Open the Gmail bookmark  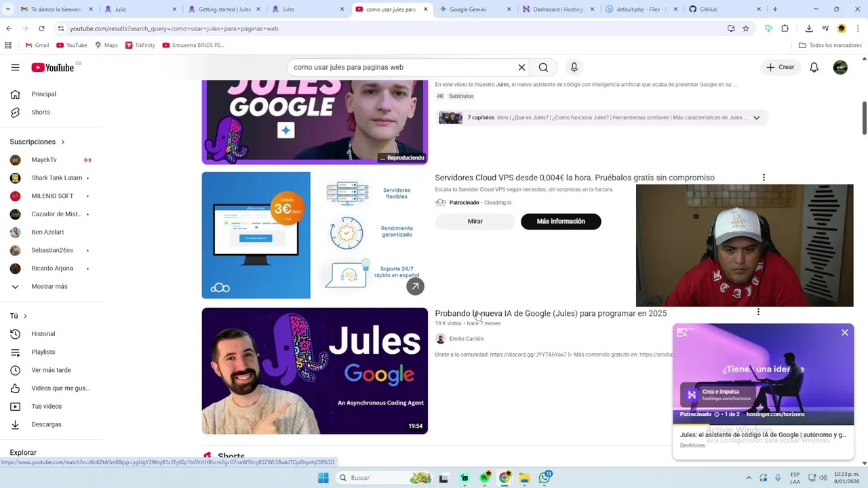point(37,45)
